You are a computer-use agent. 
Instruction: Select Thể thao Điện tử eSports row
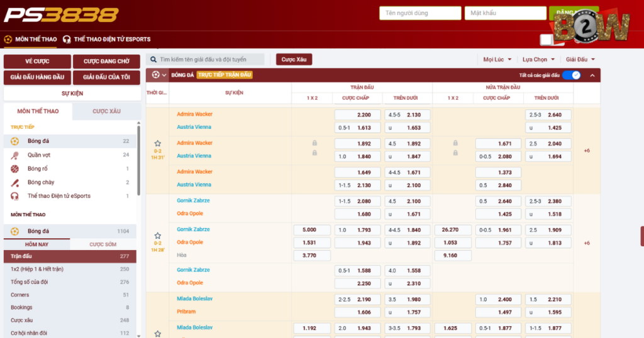click(x=70, y=196)
